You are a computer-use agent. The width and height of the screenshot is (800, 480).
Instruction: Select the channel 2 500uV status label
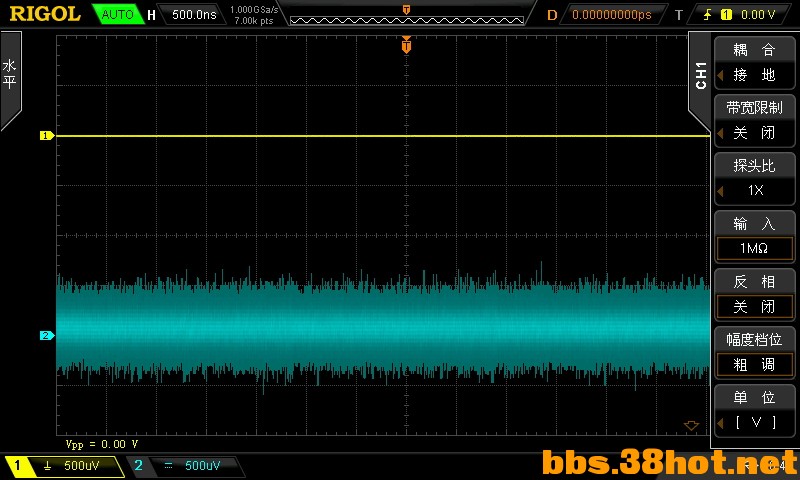(x=202, y=466)
